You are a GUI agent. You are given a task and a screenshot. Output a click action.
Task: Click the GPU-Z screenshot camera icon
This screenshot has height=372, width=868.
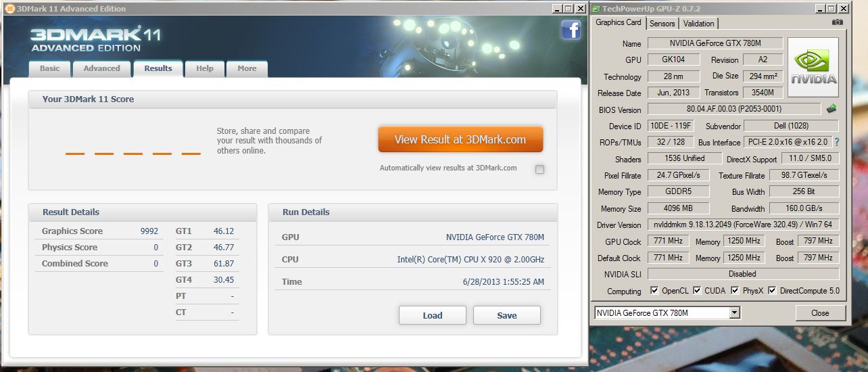click(x=838, y=22)
